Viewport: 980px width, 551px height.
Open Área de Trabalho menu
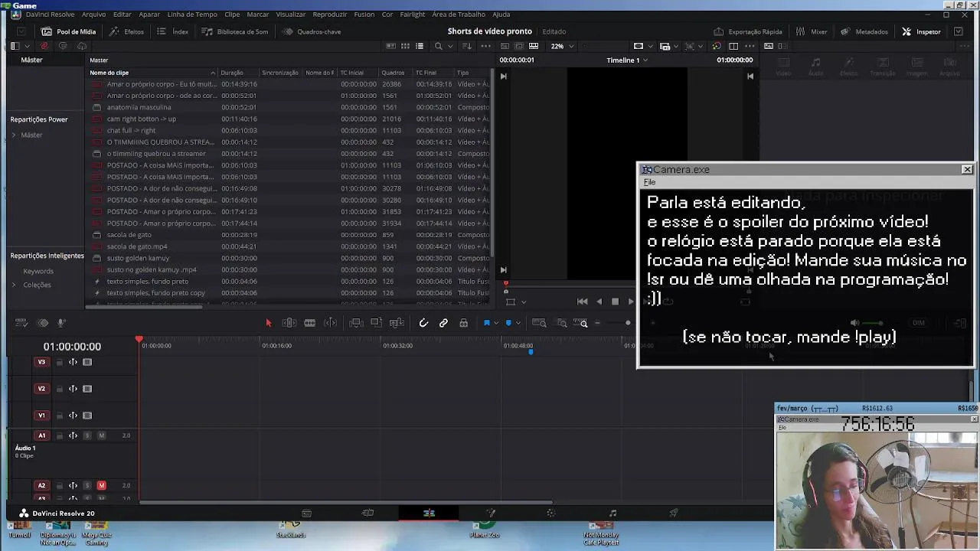pos(459,15)
